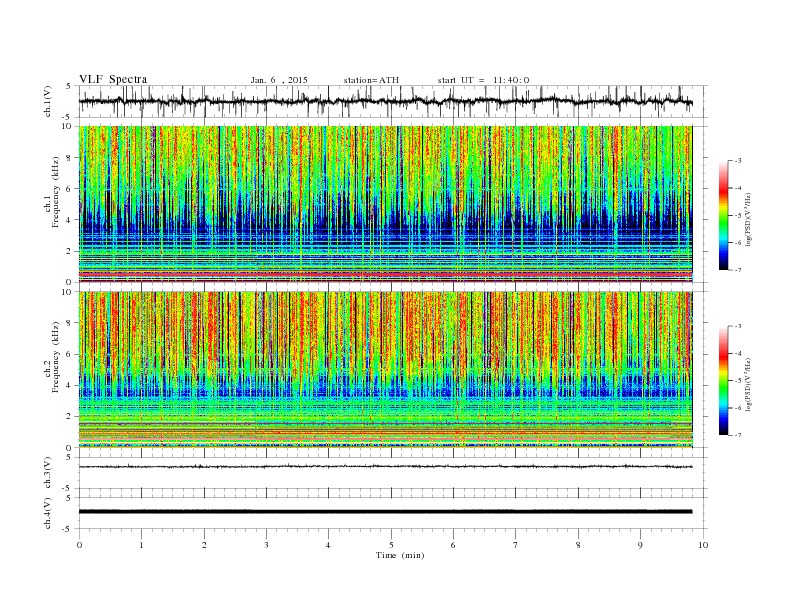Click the "ch.4(V)" axis label
Image resolution: width=792 pixels, height=612 pixels.
(x=48, y=513)
